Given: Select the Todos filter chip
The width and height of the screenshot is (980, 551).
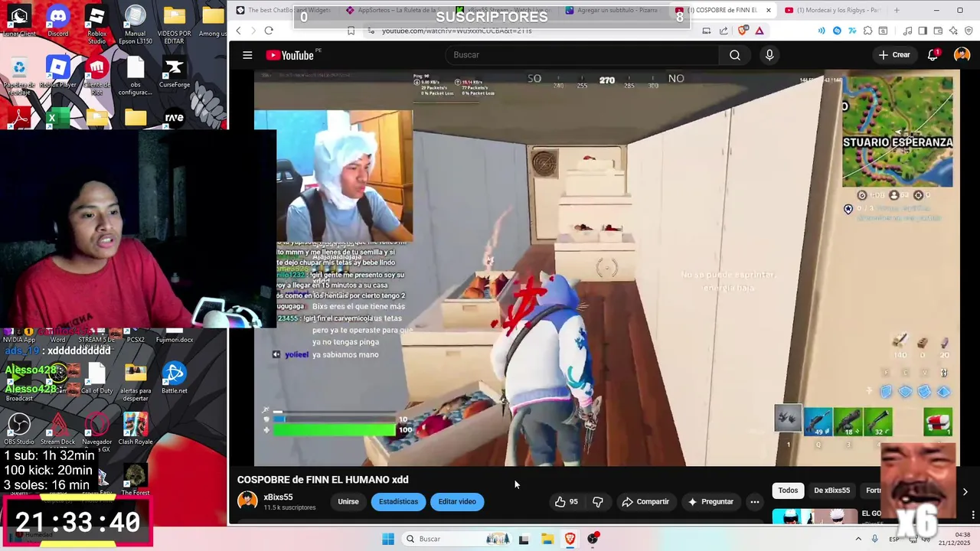Looking at the screenshot, I should (x=788, y=491).
